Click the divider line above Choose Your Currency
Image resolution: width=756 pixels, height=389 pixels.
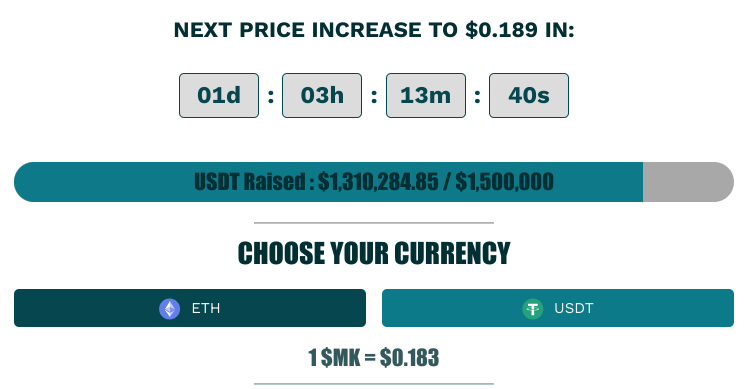tap(374, 223)
